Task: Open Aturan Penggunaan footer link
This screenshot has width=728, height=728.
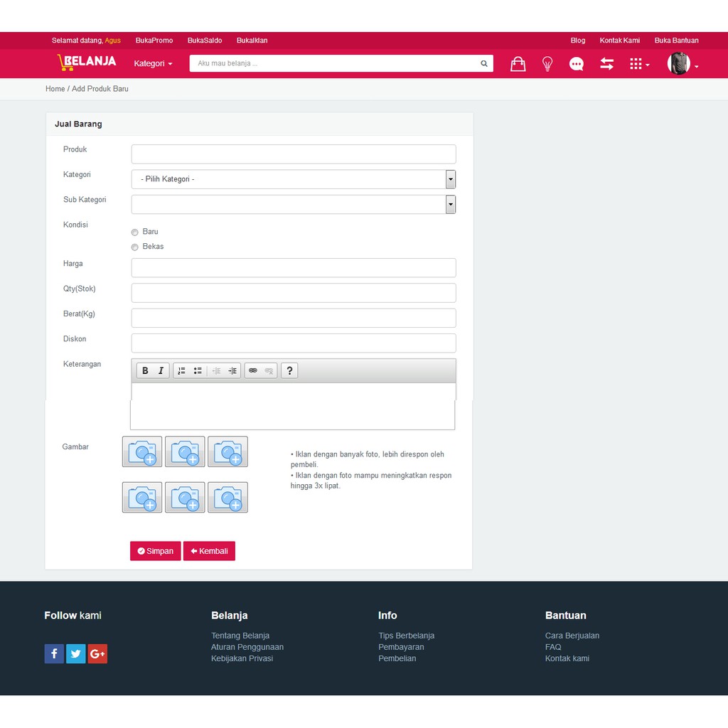Action: pyautogui.click(x=247, y=647)
